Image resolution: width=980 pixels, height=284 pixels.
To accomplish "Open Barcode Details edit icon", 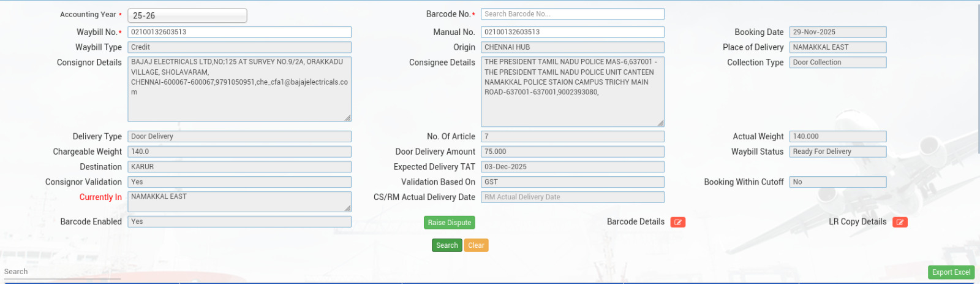I will point(677,222).
